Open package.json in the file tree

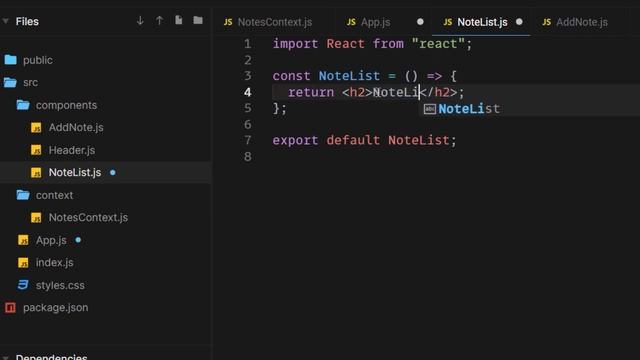[56, 308]
